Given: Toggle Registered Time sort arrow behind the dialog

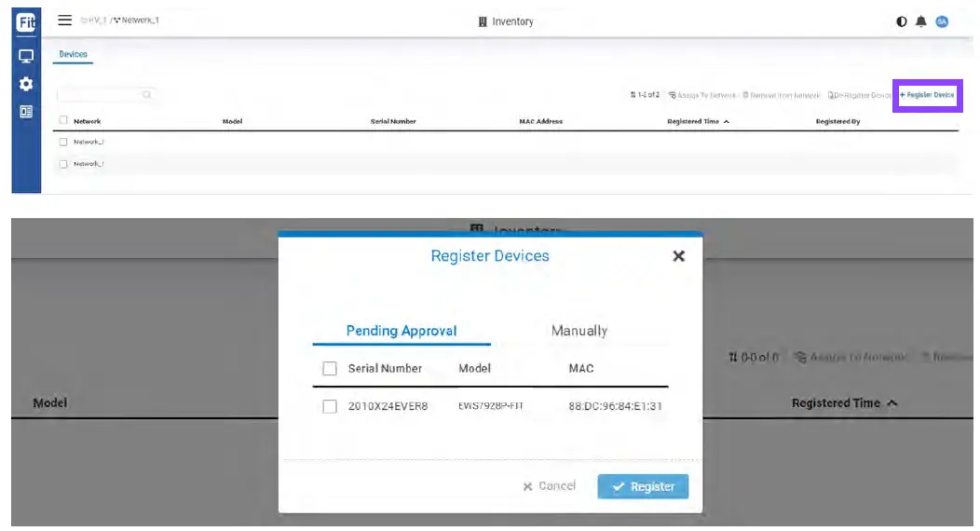Looking at the screenshot, I should tap(892, 403).
